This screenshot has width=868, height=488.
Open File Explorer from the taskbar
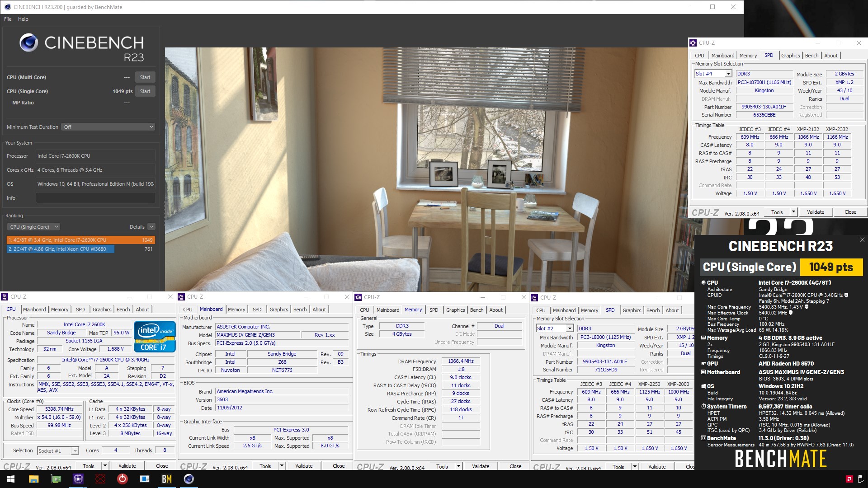click(33, 479)
